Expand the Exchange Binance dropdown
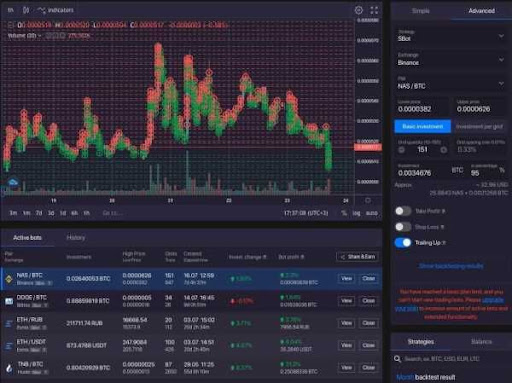This screenshot has width=512, height=383. (451, 59)
